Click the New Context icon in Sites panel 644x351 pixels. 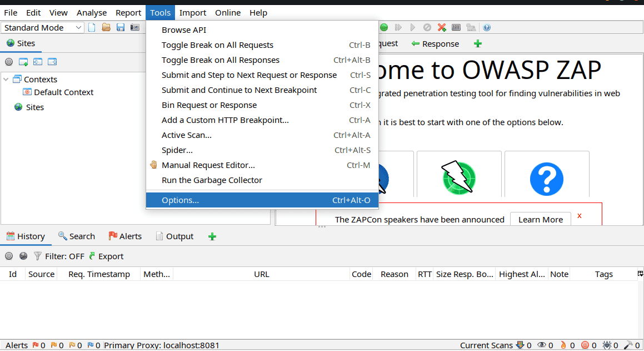point(23,62)
